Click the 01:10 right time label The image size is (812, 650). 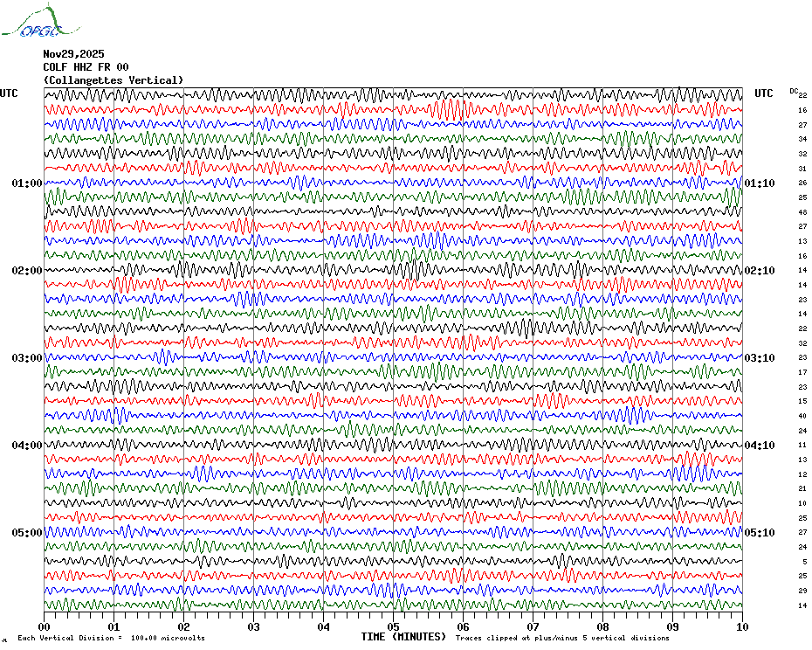tap(760, 183)
